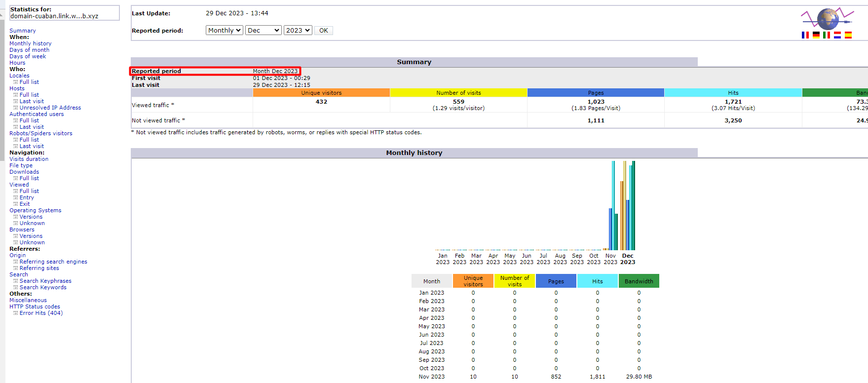Click the orange Unique visitors header cell
Viewport: 868px width, 383px height.
click(321, 93)
